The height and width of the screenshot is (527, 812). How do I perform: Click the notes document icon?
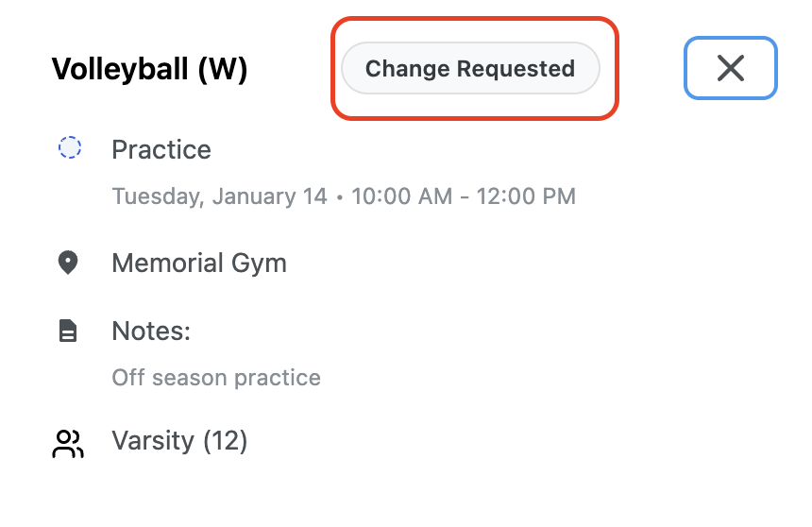pos(68,331)
